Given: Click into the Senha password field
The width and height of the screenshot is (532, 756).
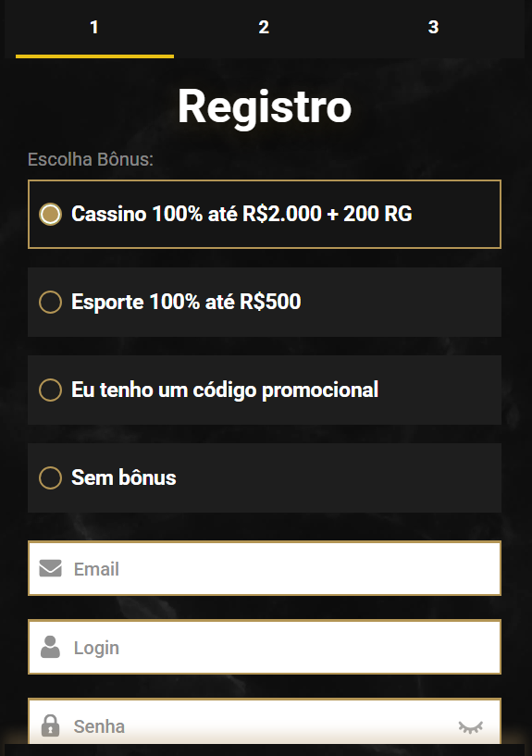Looking at the screenshot, I should click(x=265, y=722).
